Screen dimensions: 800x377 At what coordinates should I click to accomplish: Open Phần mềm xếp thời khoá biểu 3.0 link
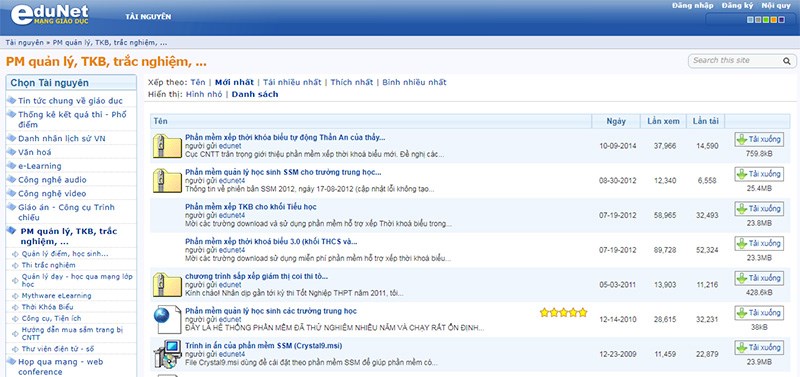271,241
